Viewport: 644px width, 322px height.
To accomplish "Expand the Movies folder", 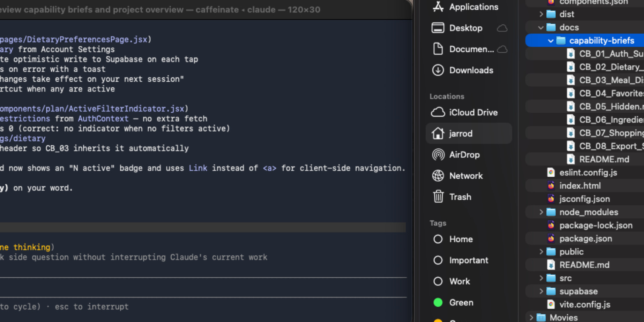I will (531, 318).
